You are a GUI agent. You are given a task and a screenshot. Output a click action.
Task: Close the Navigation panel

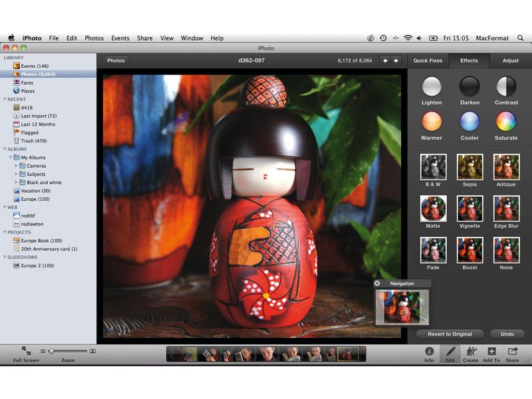click(377, 283)
